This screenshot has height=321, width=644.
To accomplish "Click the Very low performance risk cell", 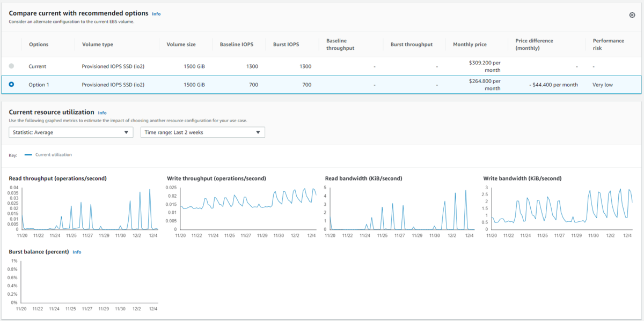I will click(603, 85).
